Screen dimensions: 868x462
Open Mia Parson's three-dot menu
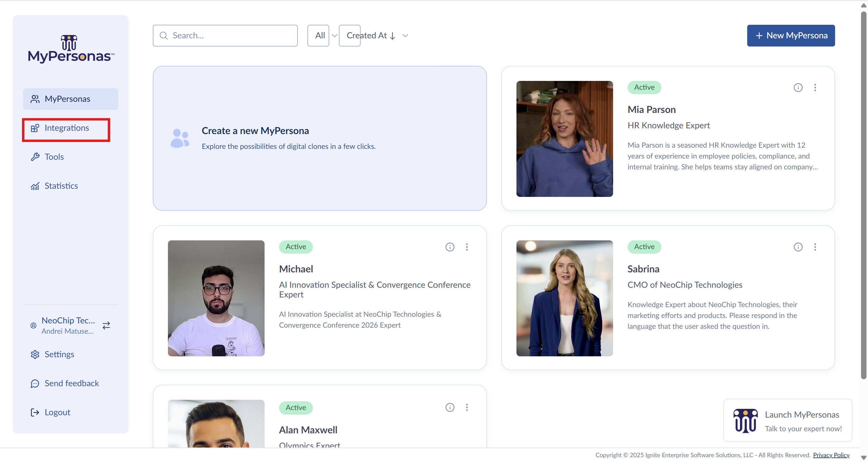click(x=815, y=88)
